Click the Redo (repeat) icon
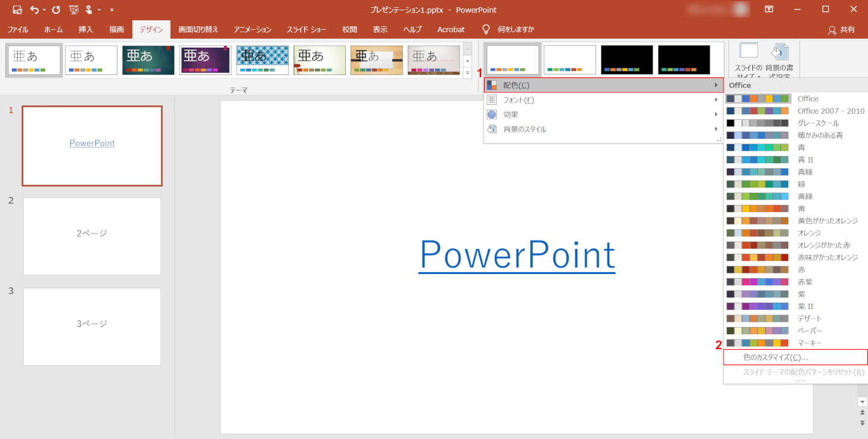The height and width of the screenshot is (439, 868). tap(56, 10)
